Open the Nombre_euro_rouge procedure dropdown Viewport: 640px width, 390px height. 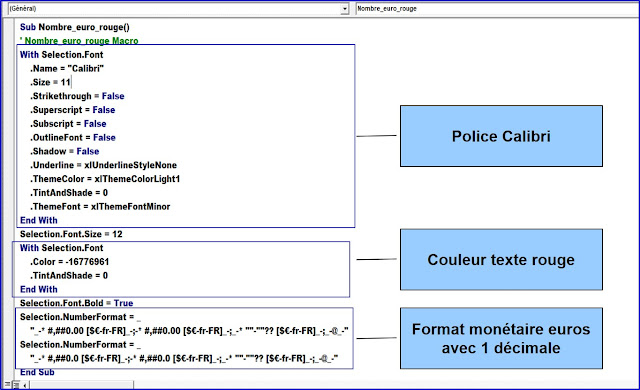497,9
